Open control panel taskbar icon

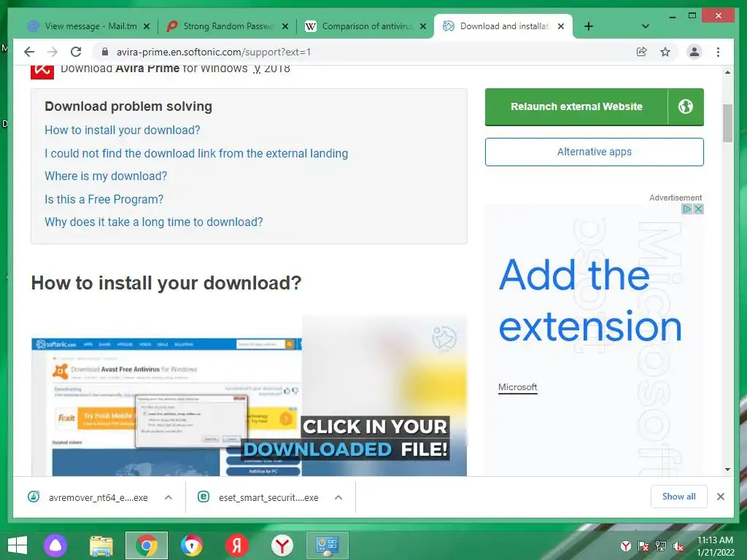[x=328, y=545]
